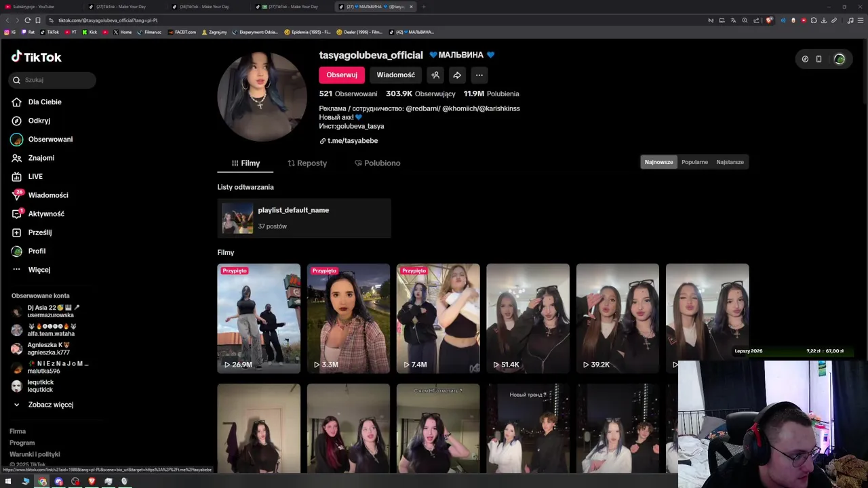Open the Firma footer link
The width and height of the screenshot is (868, 488).
point(18,431)
